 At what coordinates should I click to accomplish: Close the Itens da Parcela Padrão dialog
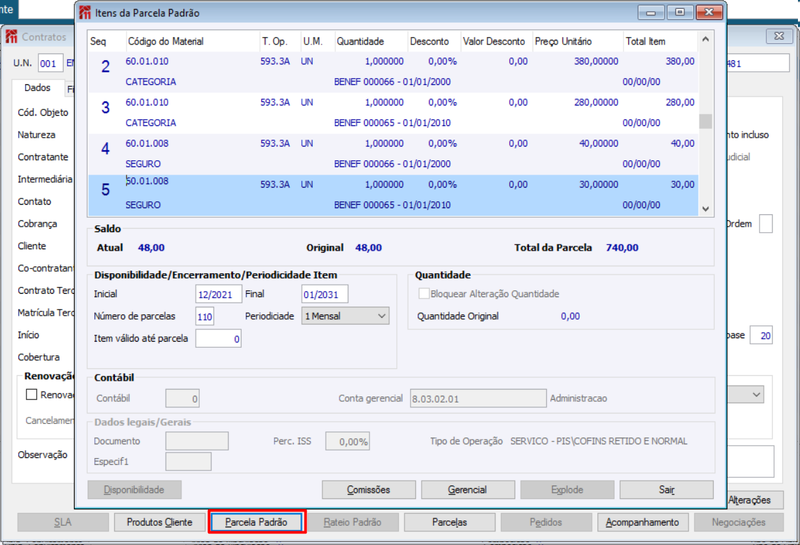709,12
